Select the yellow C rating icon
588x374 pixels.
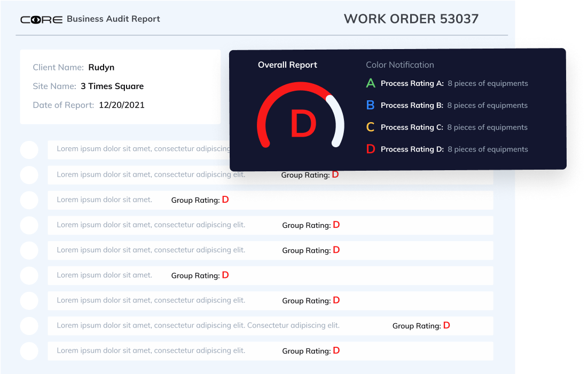pos(371,127)
